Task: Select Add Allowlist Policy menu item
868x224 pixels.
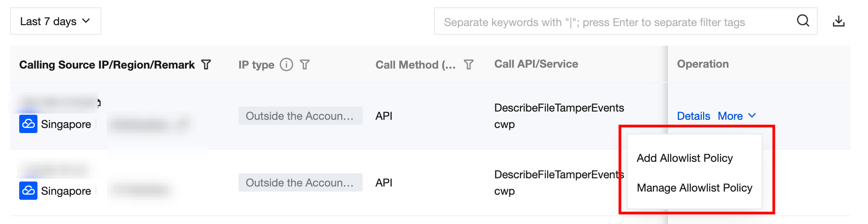Action: click(684, 158)
